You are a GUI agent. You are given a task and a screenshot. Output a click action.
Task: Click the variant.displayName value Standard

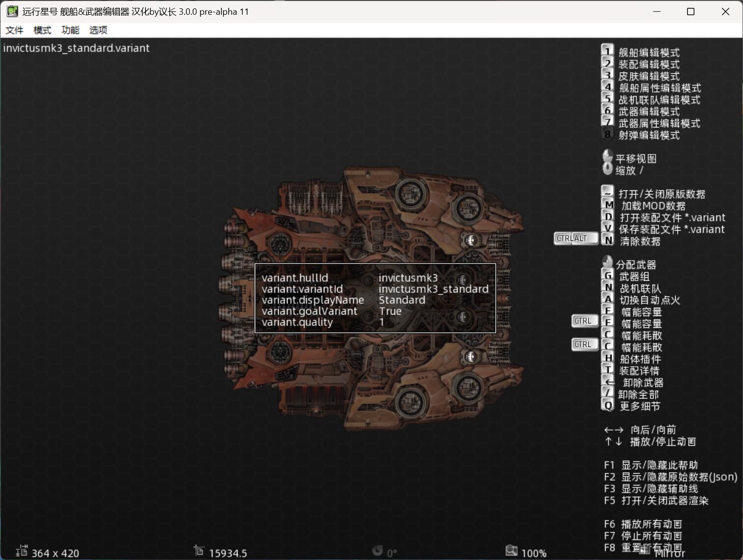coord(401,300)
